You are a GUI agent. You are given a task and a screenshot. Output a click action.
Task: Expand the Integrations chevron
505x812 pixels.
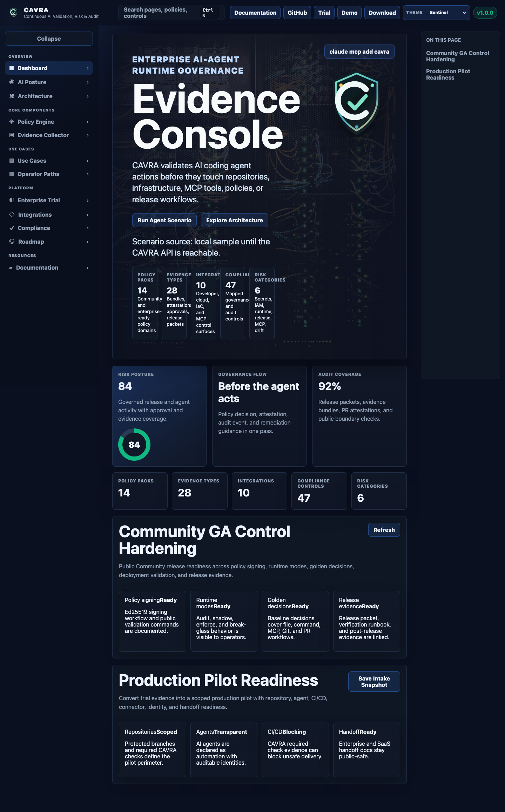pyautogui.click(x=88, y=215)
